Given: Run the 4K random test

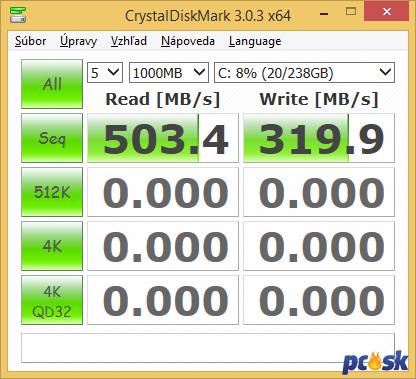Looking at the screenshot, I should coord(52,246).
